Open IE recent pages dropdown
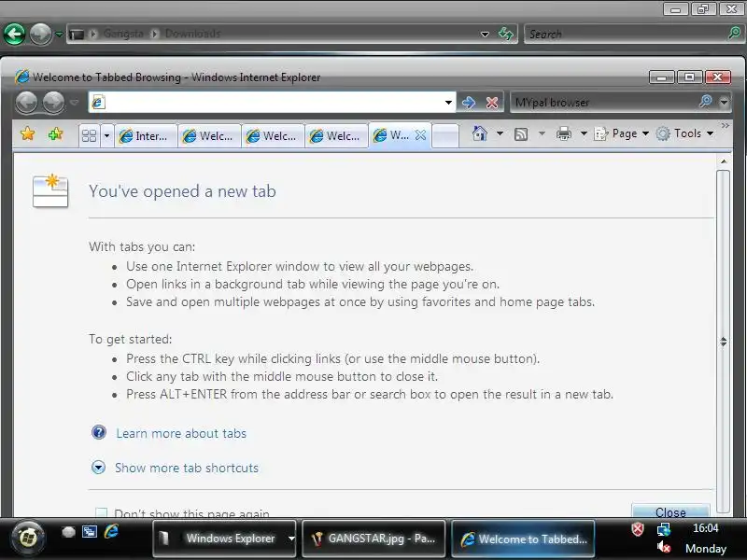 pos(74,102)
